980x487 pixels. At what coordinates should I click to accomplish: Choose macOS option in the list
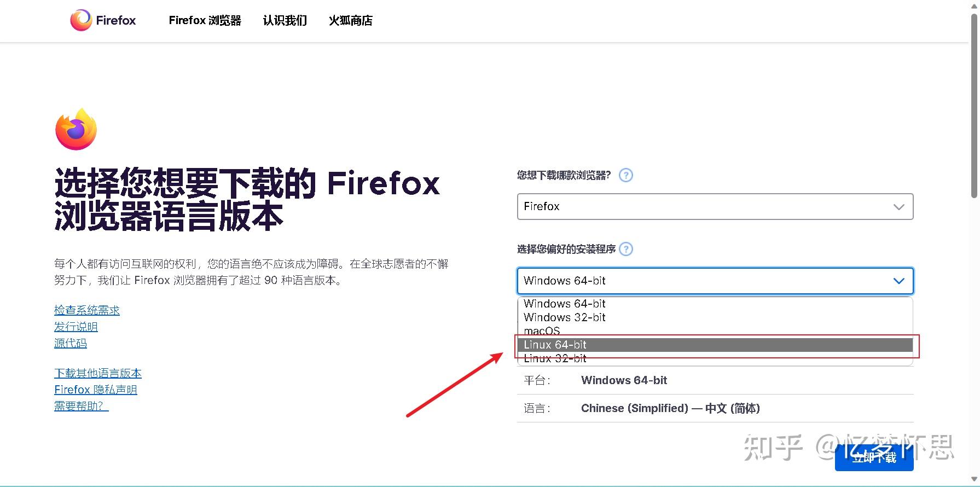(715, 331)
